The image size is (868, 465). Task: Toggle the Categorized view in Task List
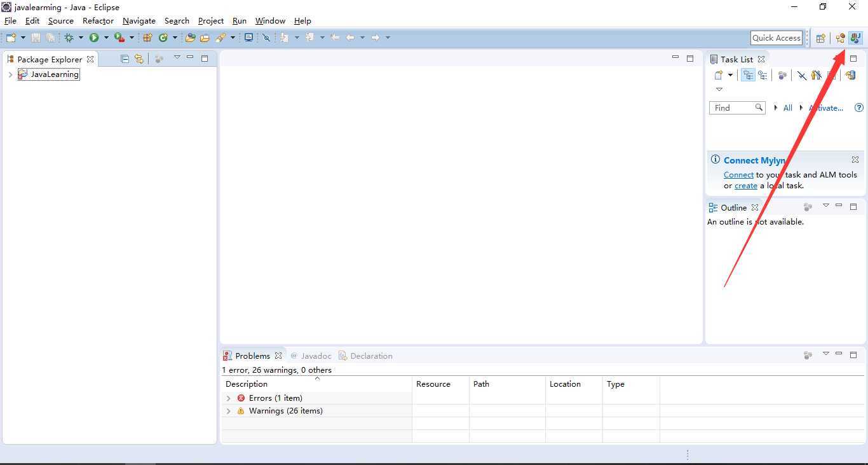click(x=749, y=75)
